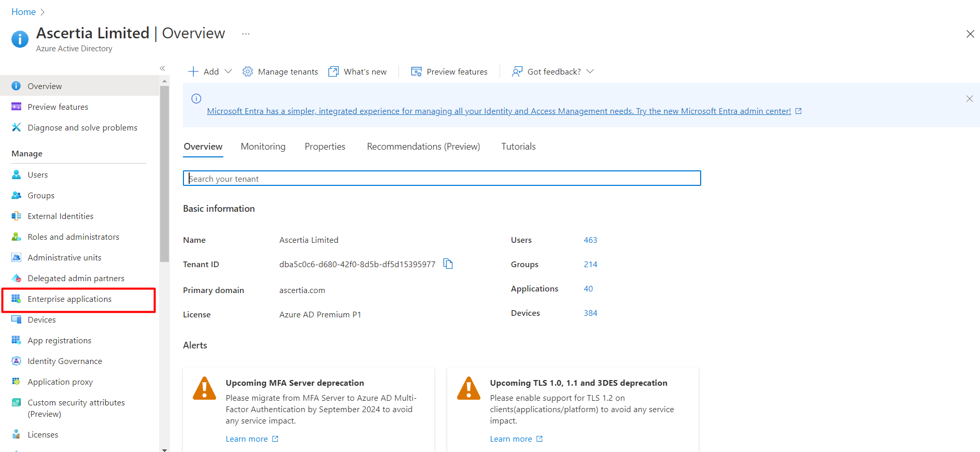Click the sidebar scrollbar down arrow
980x452 pixels.
pyautogui.click(x=165, y=449)
